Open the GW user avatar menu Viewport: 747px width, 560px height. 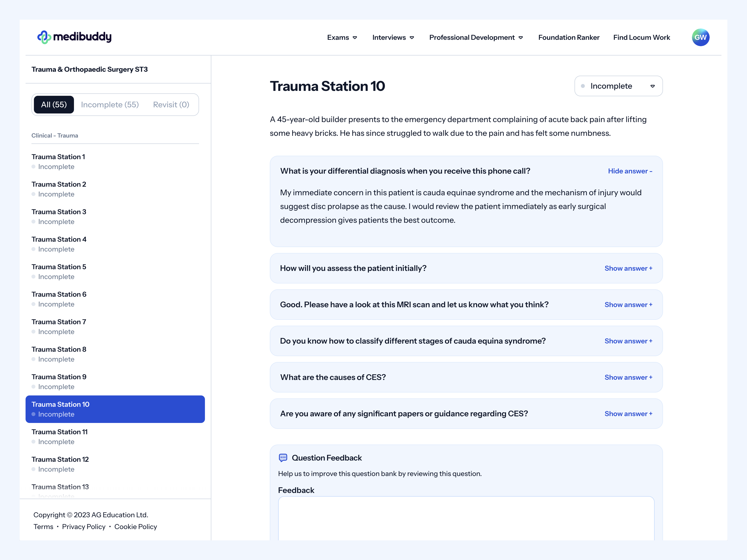pos(700,37)
